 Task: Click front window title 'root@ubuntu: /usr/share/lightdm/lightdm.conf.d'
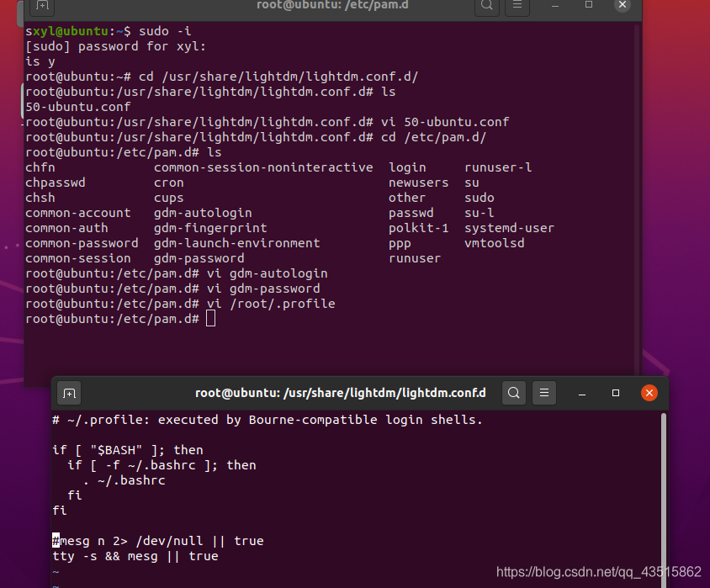pyautogui.click(x=341, y=393)
